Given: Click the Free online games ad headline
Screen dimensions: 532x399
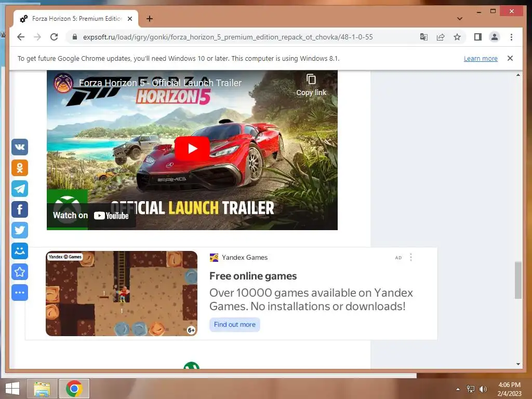Looking at the screenshot, I should 253,276.
